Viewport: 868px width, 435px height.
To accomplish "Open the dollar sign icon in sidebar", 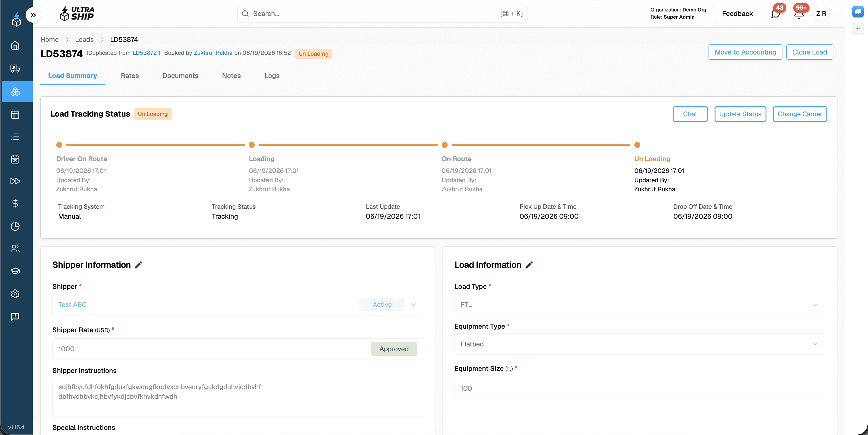I will click(15, 203).
